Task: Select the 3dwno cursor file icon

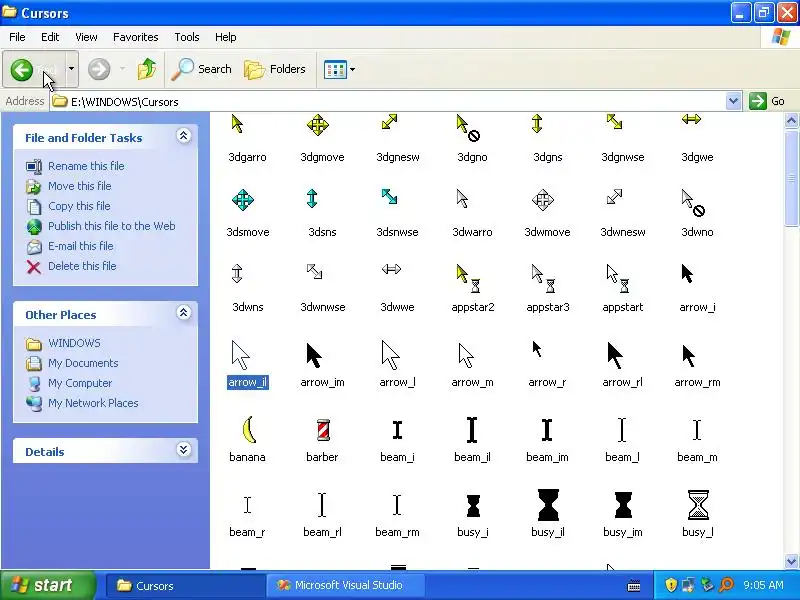Action: (693, 203)
